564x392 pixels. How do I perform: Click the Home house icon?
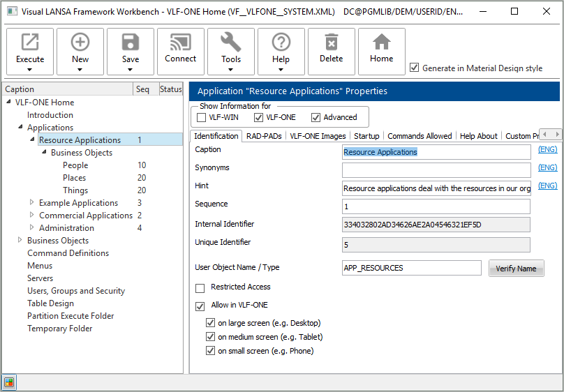tap(382, 43)
